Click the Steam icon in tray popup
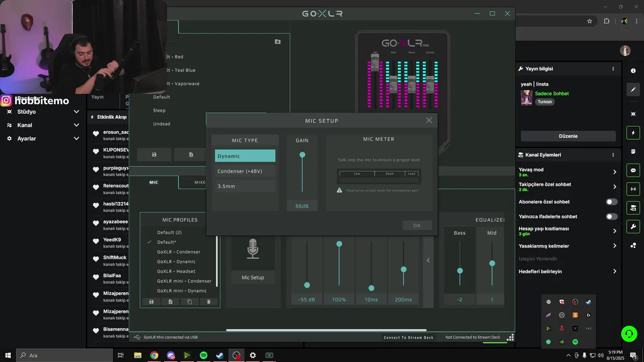The image size is (644, 362). pos(588,302)
